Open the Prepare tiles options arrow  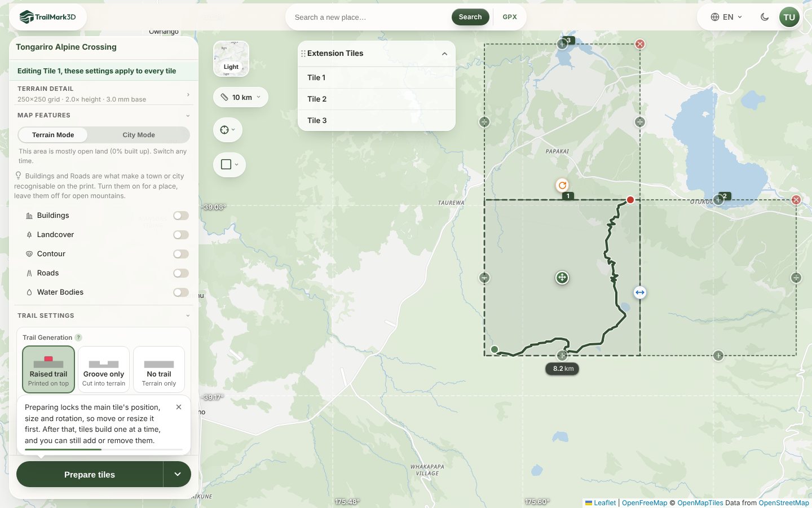178,474
